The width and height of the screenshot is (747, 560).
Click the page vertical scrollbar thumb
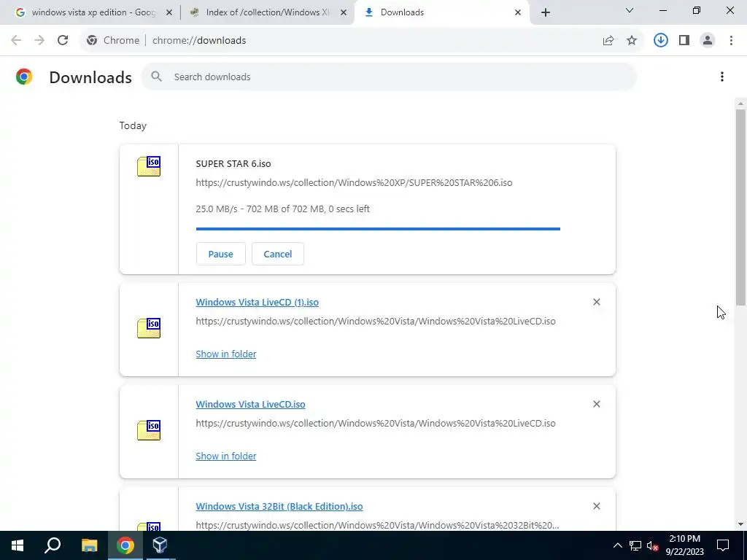[x=740, y=207]
